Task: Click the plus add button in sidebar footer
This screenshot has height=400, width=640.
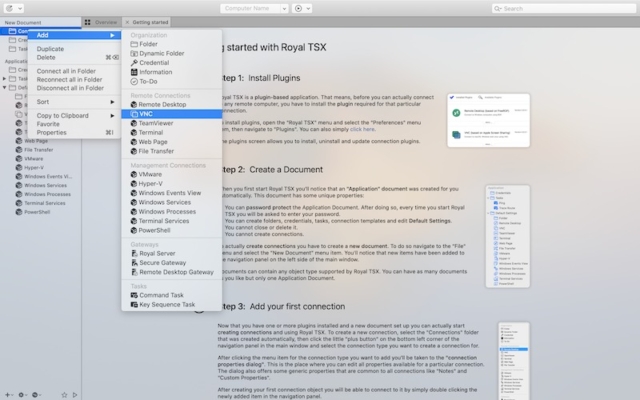Action: 8,395
